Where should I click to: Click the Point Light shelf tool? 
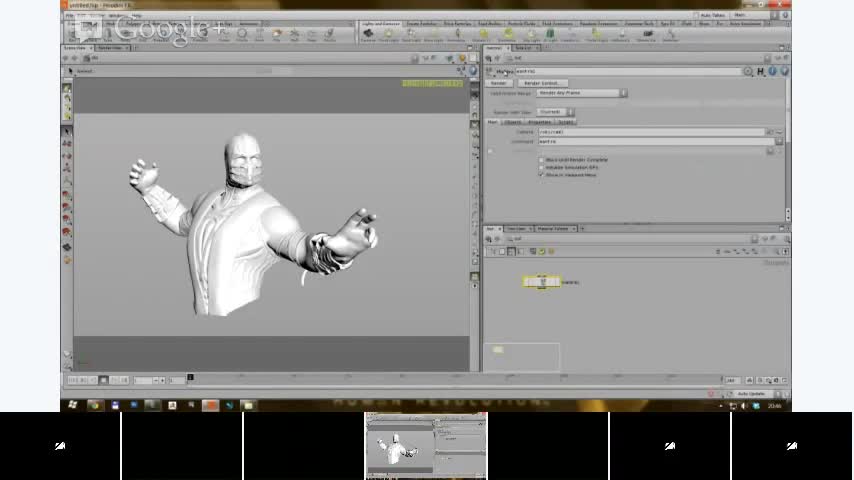(x=389, y=35)
